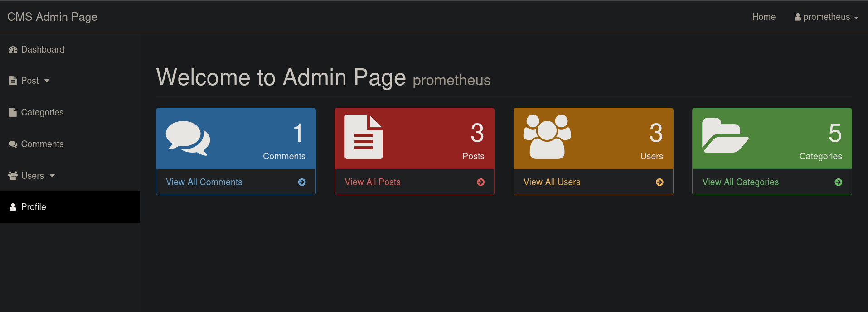The image size is (868, 312).
Task: Click the red arrow circle beside View All Posts
Action: point(480,182)
